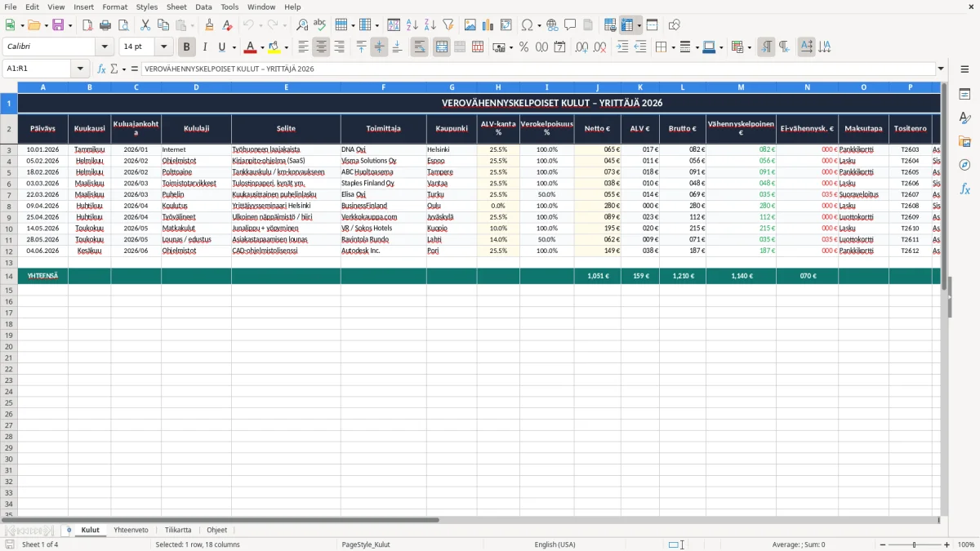Screen dimensions: 980x551
Task: Click the column D header
Action: pyautogui.click(x=196, y=87)
